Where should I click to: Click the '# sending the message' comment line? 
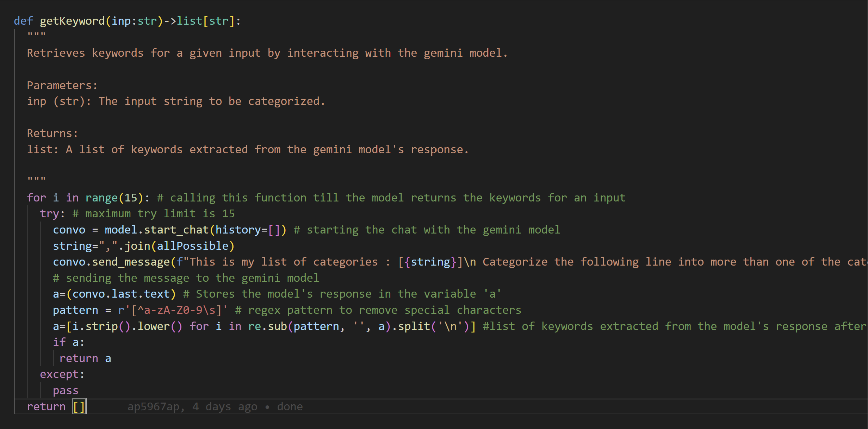[x=186, y=278]
